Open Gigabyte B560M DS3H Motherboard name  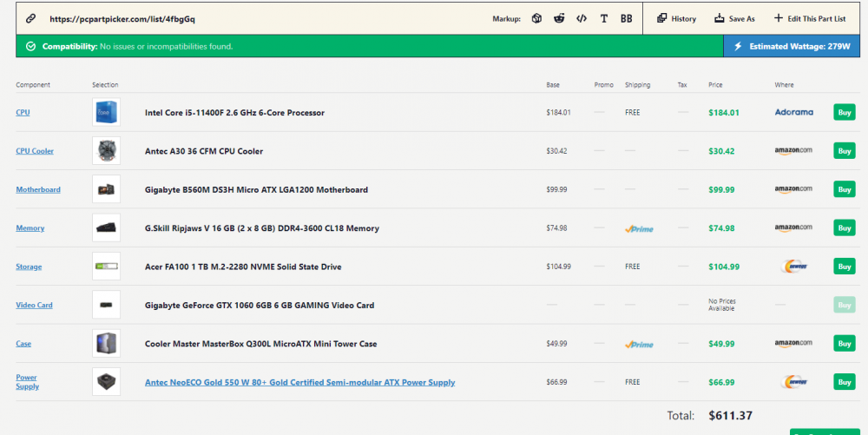coord(256,189)
